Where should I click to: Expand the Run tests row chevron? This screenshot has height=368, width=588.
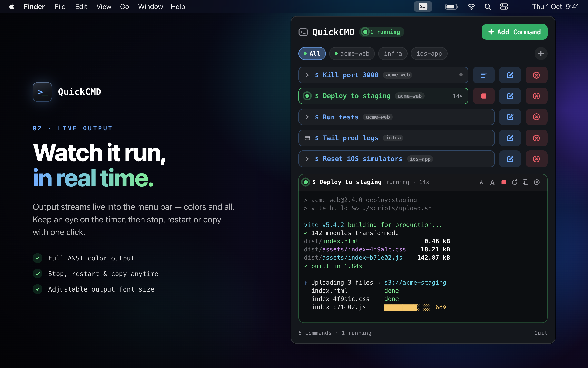pos(307,117)
